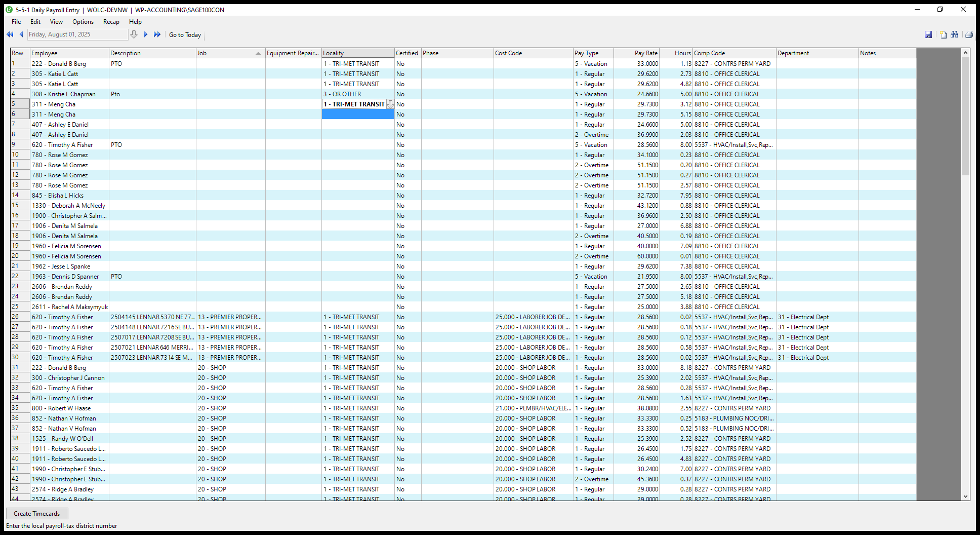Jump to first record with double-left arrow

(x=10, y=34)
